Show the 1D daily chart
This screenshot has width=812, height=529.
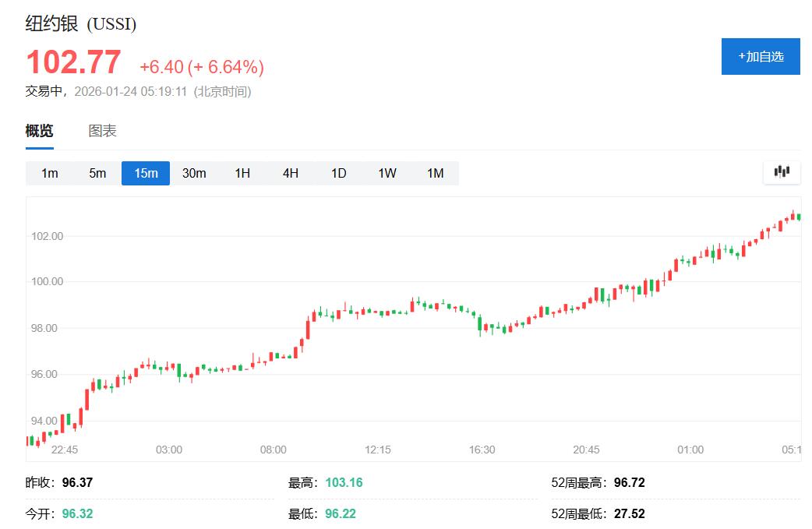(338, 173)
